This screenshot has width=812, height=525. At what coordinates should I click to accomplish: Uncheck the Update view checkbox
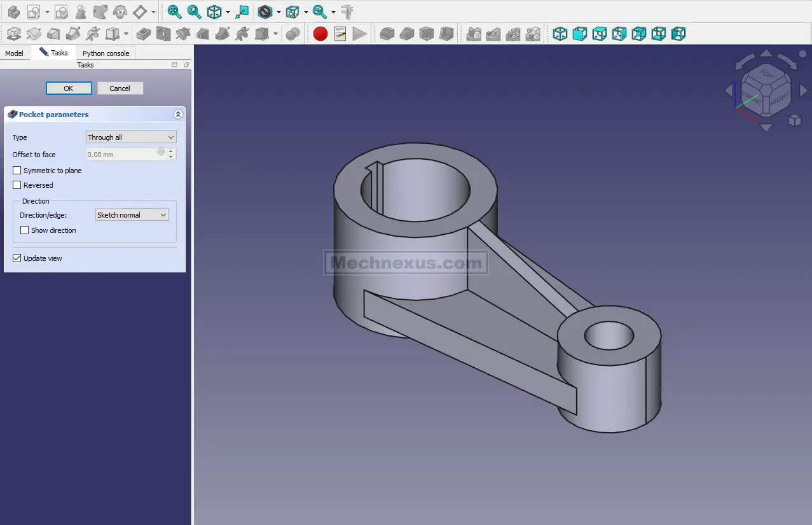point(17,258)
